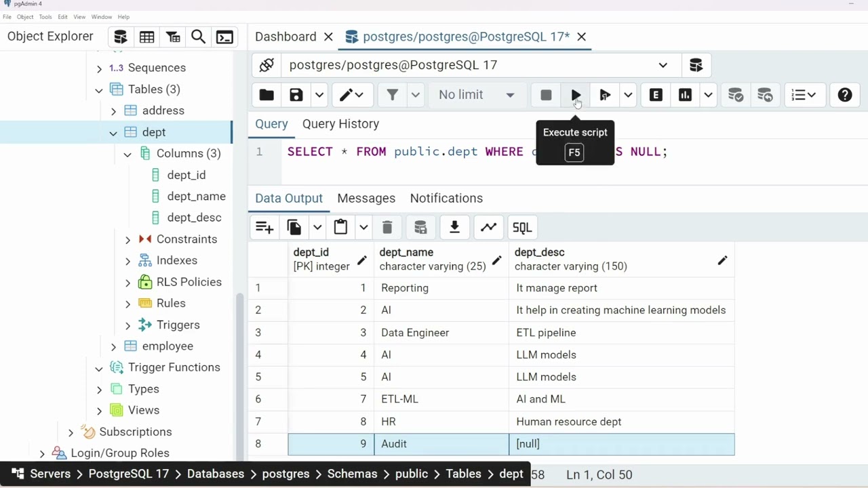Image resolution: width=868 pixels, height=488 pixels.
Task: Collapse the dept table node
Action: tap(113, 133)
